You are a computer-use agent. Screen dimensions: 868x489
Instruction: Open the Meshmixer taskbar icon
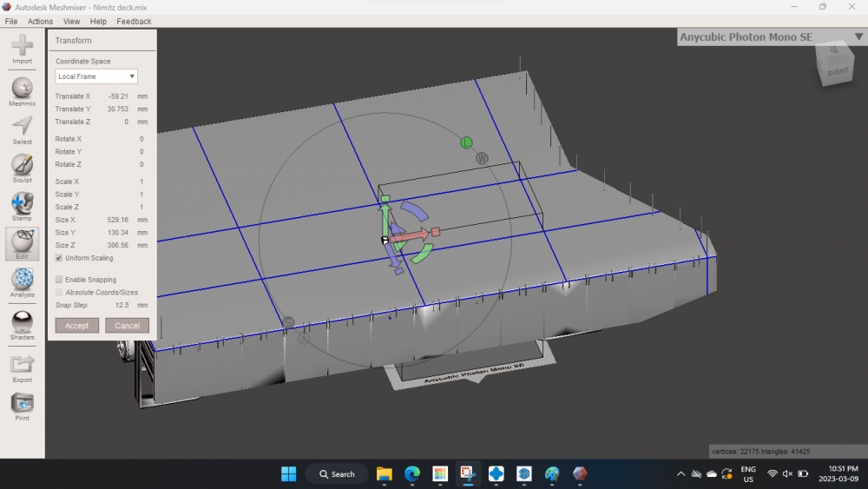point(580,474)
